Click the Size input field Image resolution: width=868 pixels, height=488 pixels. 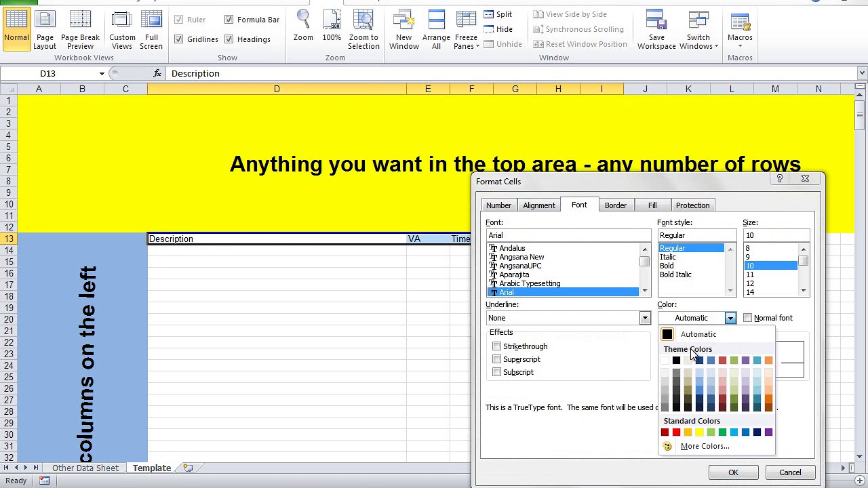pyautogui.click(x=776, y=235)
